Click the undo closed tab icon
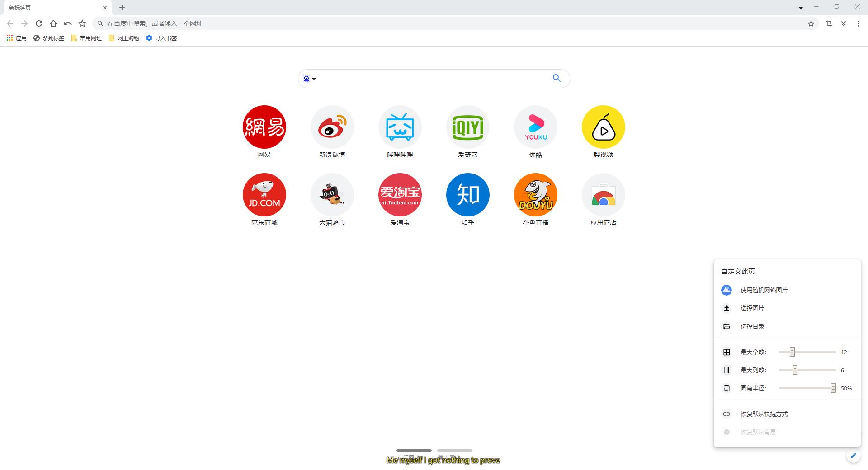The width and height of the screenshot is (868, 470). pyautogui.click(x=68, y=23)
